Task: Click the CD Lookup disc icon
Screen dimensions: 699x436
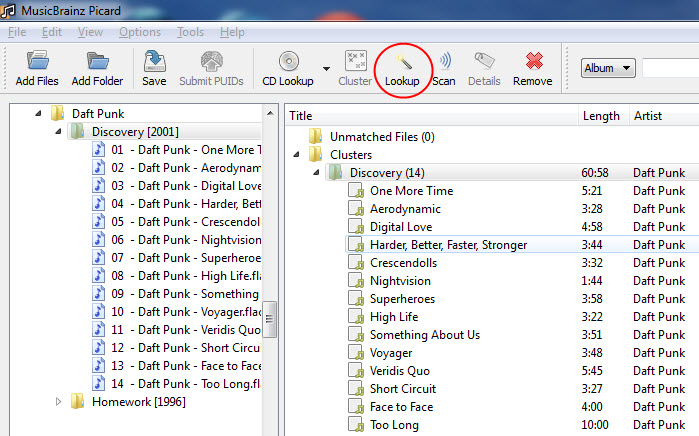Action: coord(289,60)
